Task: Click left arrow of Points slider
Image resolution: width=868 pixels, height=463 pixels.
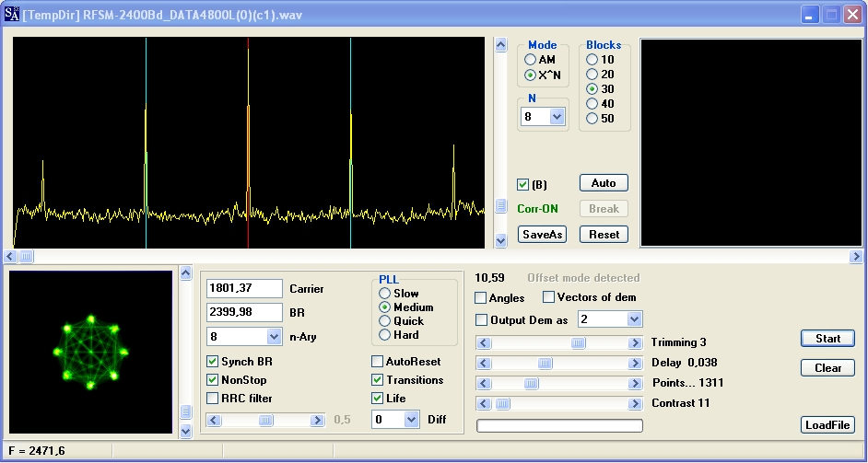Action: 483,383
